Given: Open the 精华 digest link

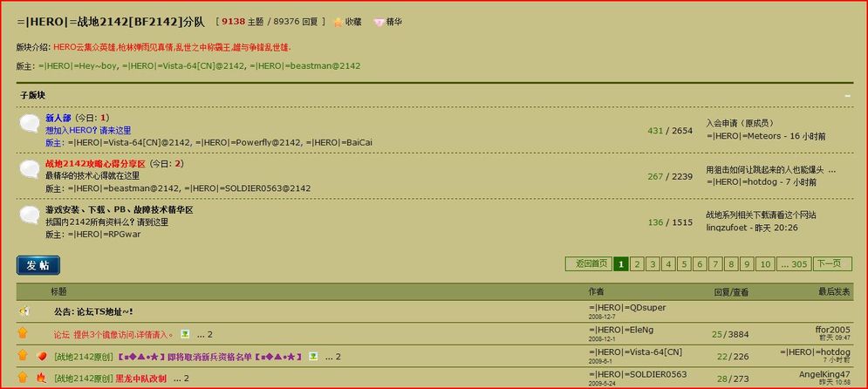Looking at the screenshot, I should point(394,23).
